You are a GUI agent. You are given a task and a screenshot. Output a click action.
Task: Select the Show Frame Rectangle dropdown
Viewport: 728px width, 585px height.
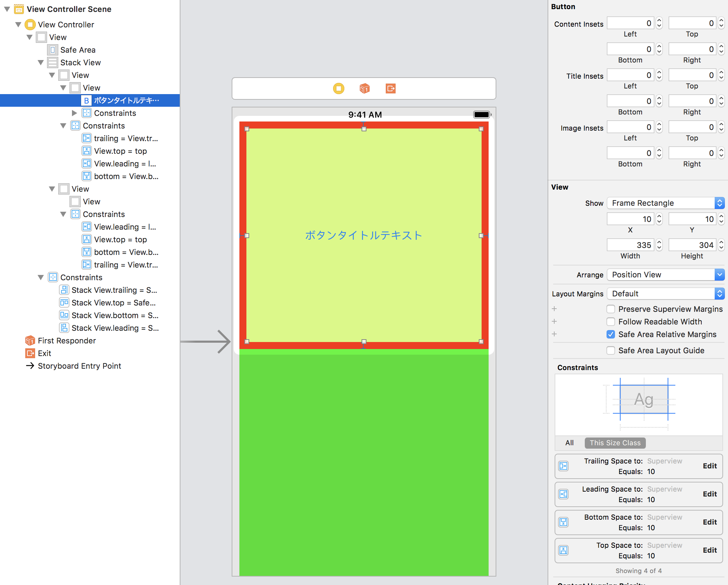tap(663, 203)
